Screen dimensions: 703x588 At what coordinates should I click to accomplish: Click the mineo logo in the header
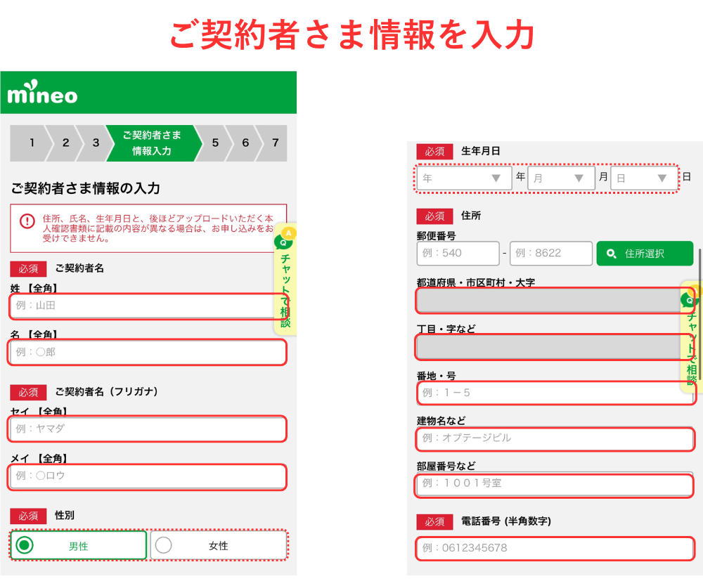(42, 92)
